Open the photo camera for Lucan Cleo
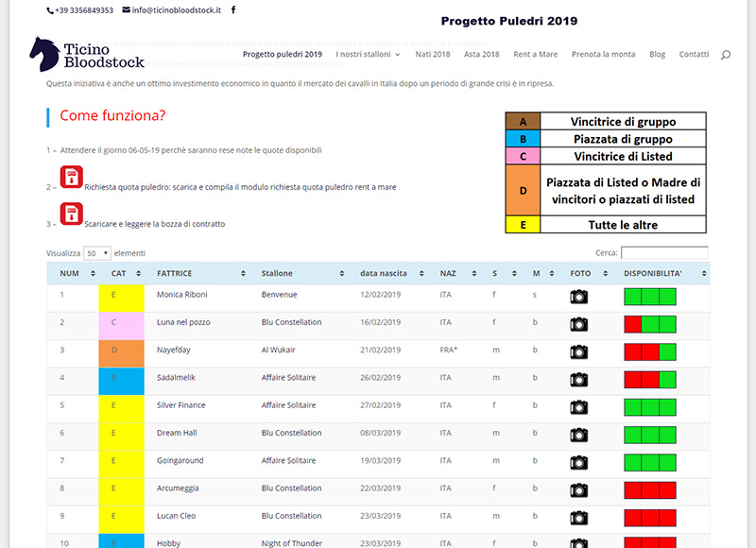The height and width of the screenshot is (548, 756). point(578,518)
